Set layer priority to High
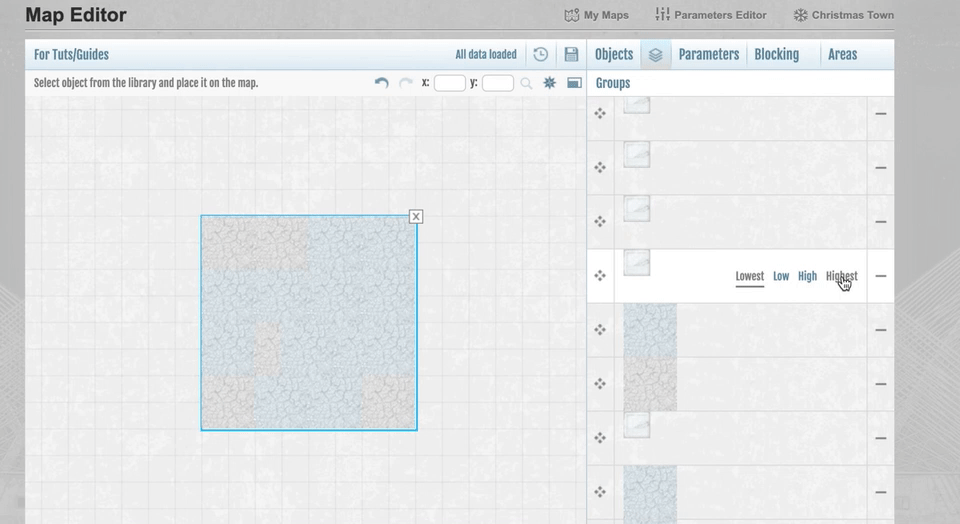 (x=807, y=276)
